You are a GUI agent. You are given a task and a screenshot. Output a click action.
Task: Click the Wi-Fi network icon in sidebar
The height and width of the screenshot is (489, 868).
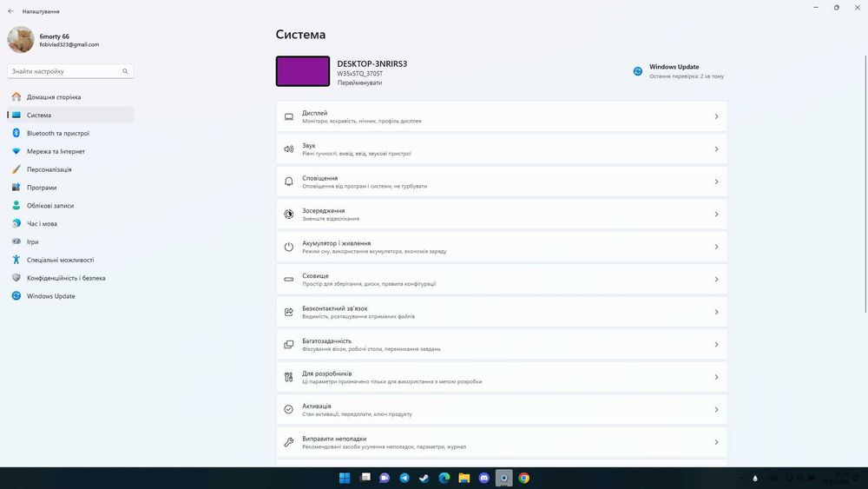(x=16, y=151)
